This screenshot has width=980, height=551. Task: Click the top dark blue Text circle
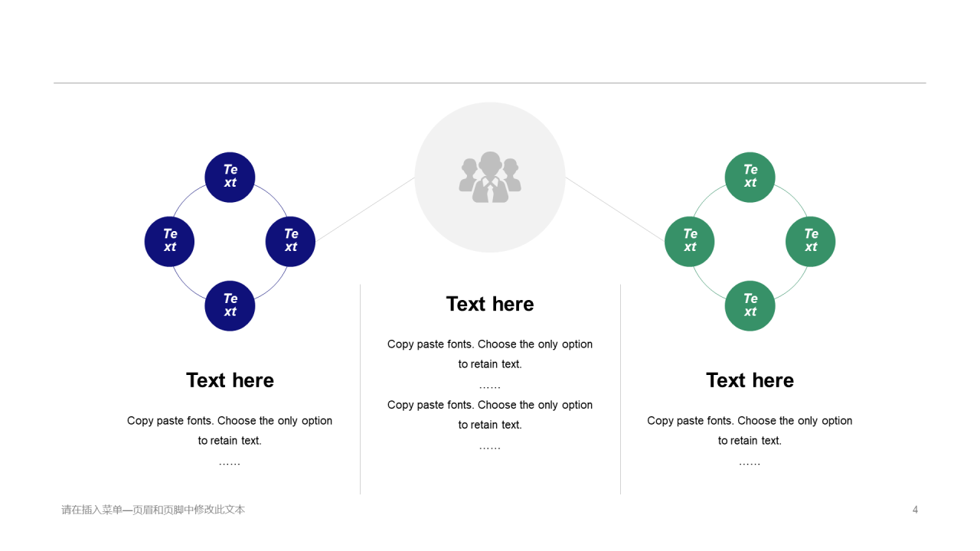(230, 178)
